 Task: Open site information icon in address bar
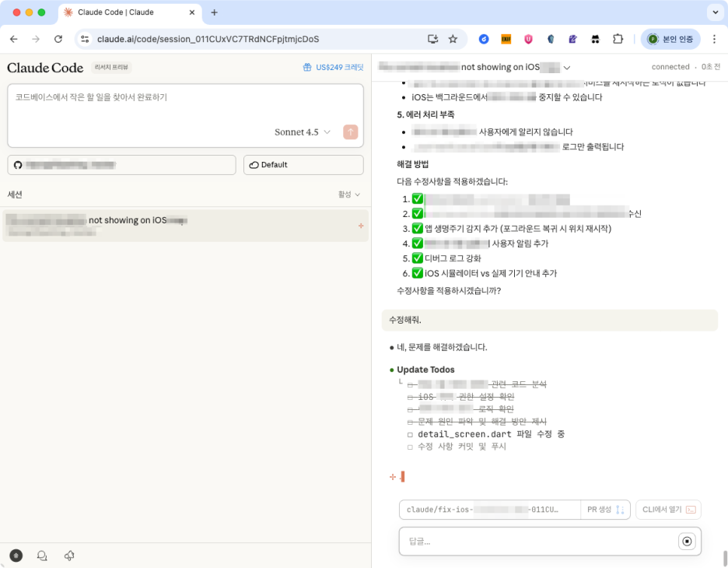point(85,39)
